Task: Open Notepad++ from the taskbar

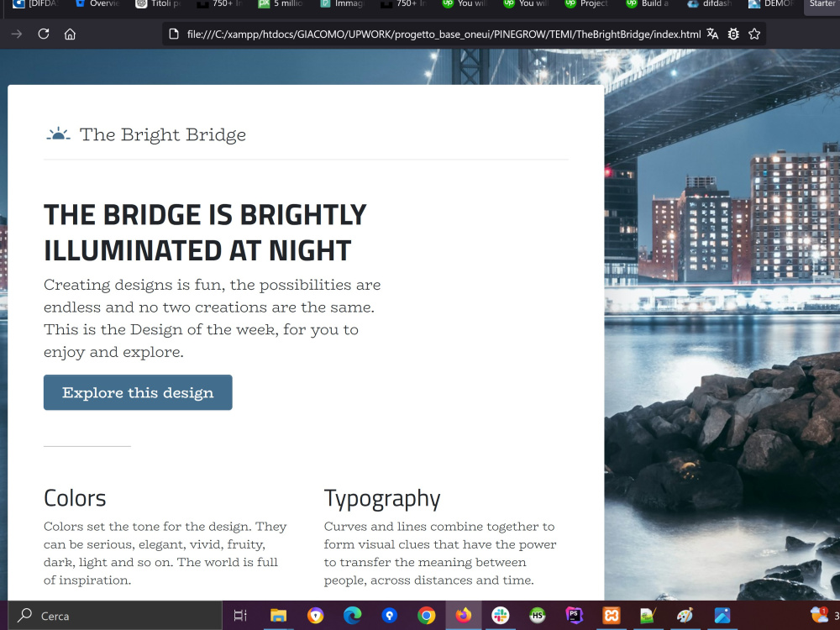Action: tap(648, 616)
